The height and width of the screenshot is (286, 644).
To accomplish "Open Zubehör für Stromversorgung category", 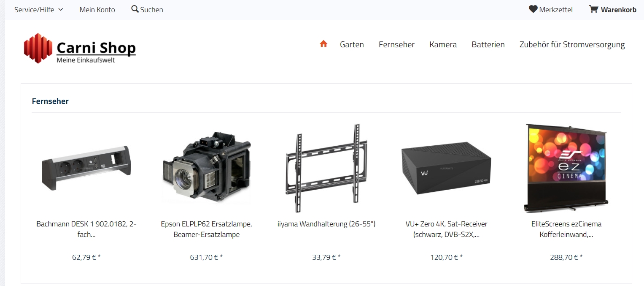I will click(572, 44).
